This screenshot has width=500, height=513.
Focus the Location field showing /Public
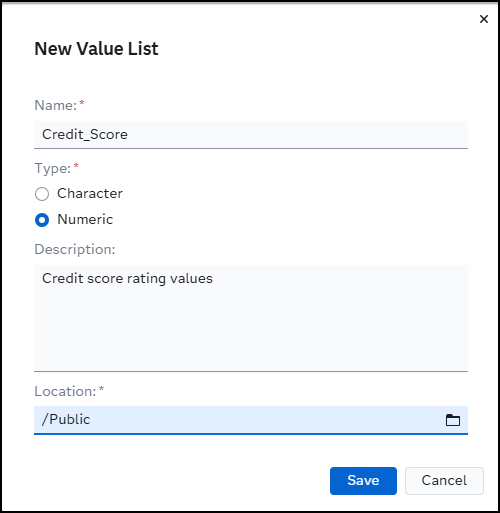(x=237, y=420)
